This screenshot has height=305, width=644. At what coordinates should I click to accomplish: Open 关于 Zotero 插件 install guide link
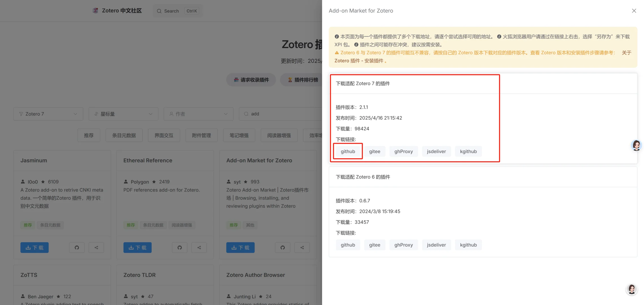[x=359, y=61]
